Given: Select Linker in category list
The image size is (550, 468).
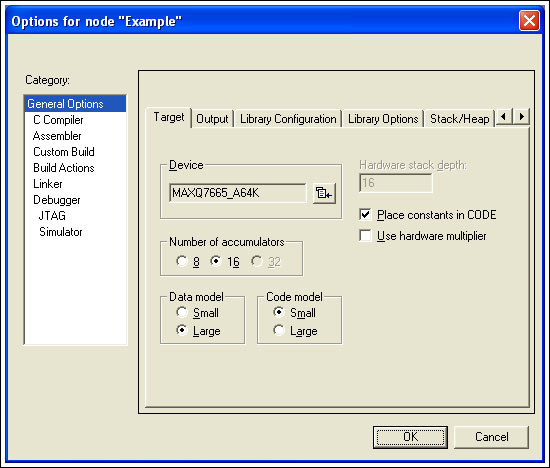Looking at the screenshot, I should click(48, 184).
